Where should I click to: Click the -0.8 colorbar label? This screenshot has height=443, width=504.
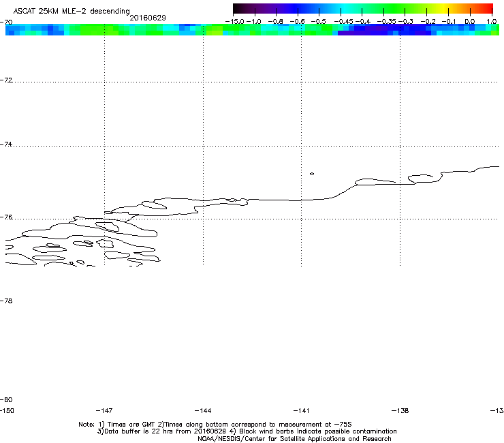275,22
